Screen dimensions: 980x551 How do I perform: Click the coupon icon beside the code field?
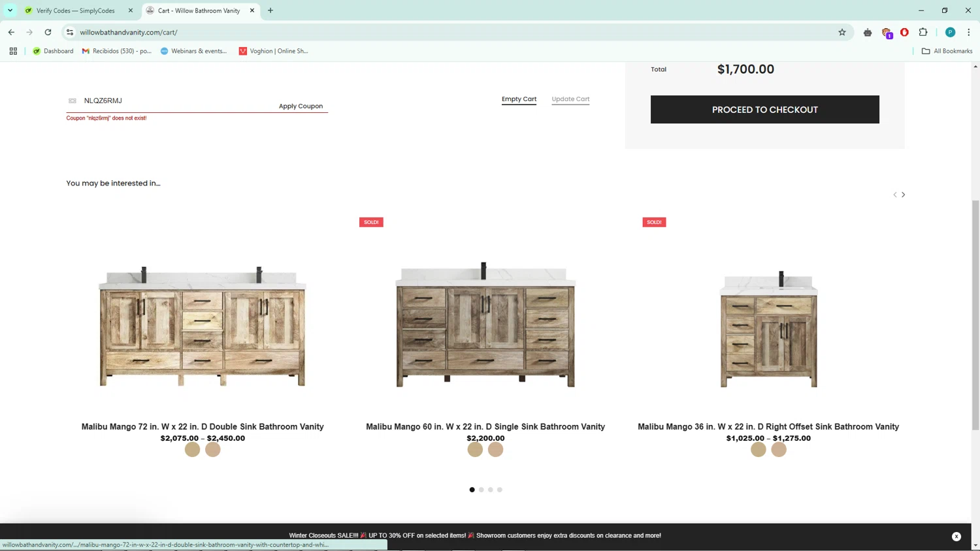pyautogui.click(x=73, y=101)
